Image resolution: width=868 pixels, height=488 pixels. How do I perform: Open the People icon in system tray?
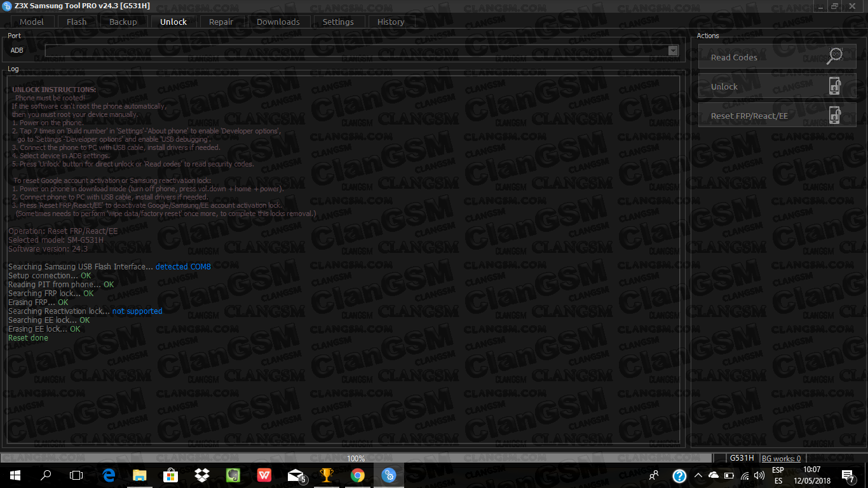[654, 475]
